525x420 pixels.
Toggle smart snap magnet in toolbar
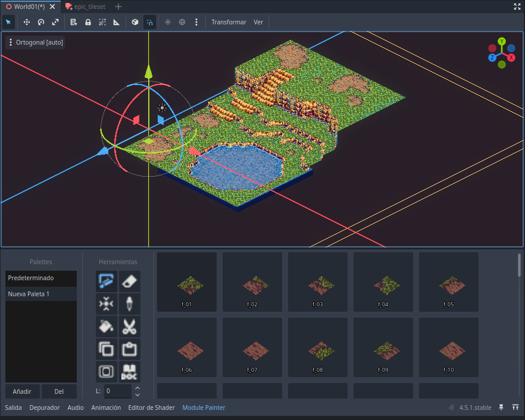(149, 22)
